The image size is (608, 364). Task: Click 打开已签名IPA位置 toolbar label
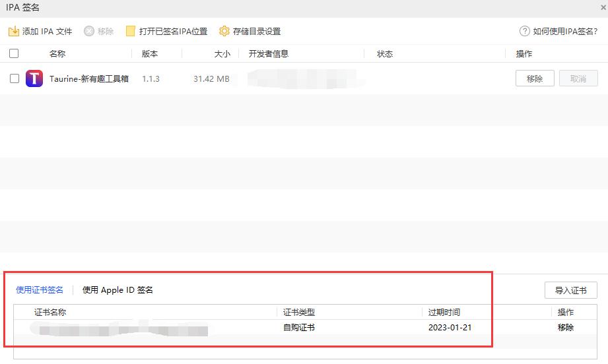(x=174, y=32)
